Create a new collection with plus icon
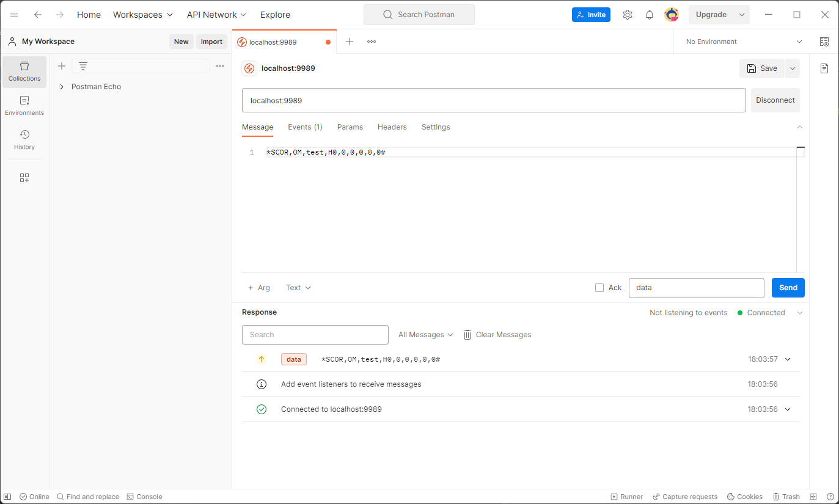The height and width of the screenshot is (504, 839). (61, 66)
